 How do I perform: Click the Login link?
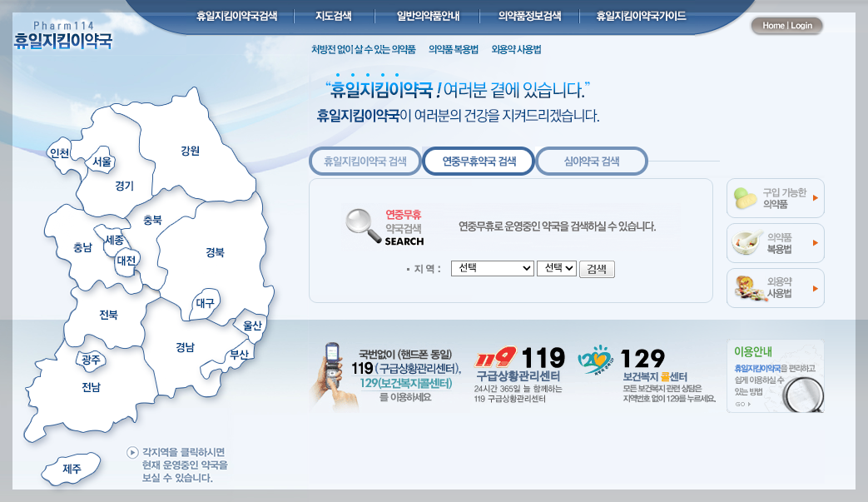pyautogui.click(x=801, y=26)
